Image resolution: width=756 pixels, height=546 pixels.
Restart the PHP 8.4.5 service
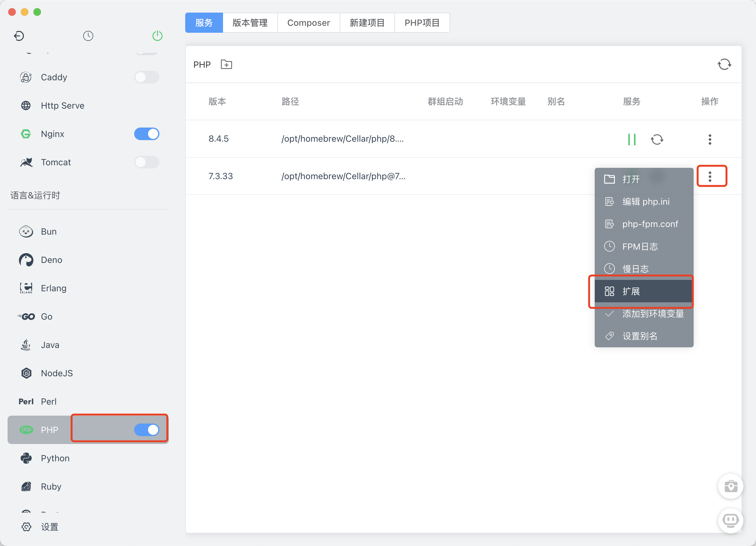point(657,139)
